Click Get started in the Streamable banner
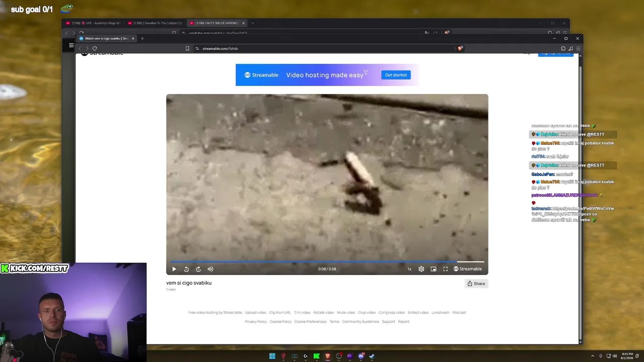 pos(396,75)
